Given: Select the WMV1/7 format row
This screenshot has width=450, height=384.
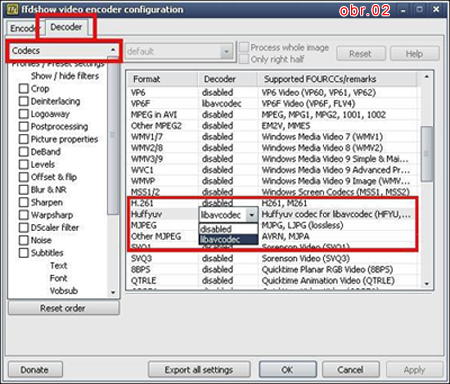Looking at the screenshot, I should point(273,137).
